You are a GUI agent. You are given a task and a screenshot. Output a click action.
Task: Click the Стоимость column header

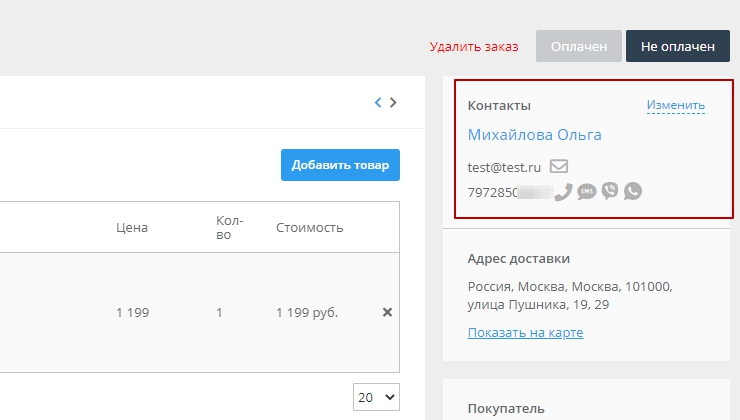tap(309, 227)
